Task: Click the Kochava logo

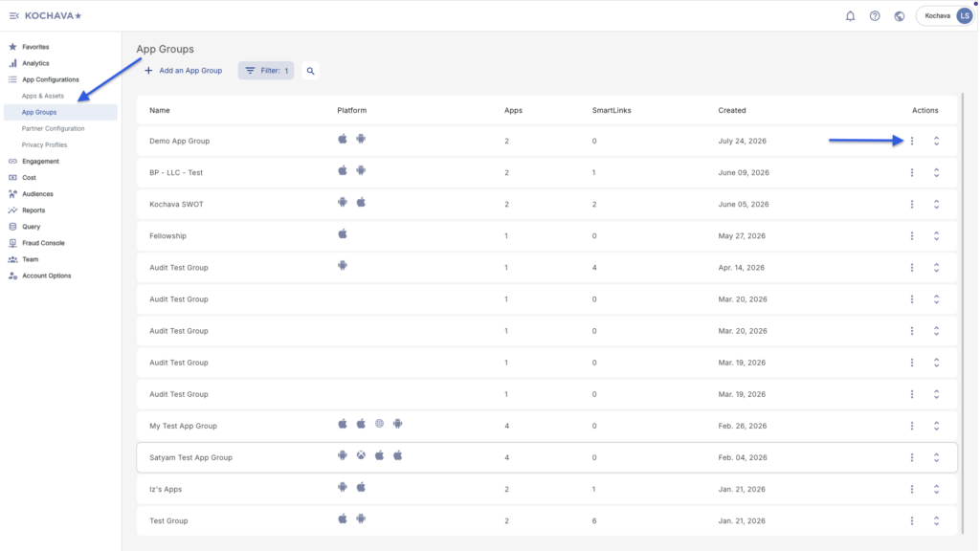Action: pyautogui.click(x=54, y=15)
